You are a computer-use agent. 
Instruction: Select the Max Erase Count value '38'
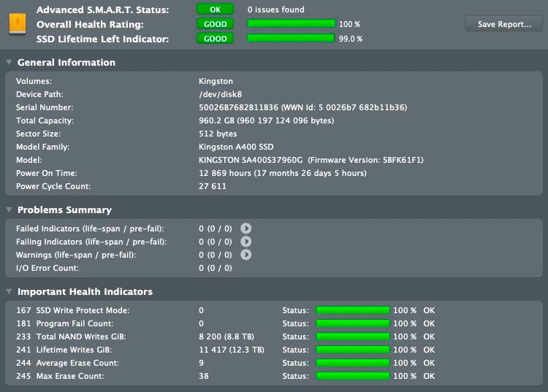pos(204,376)
